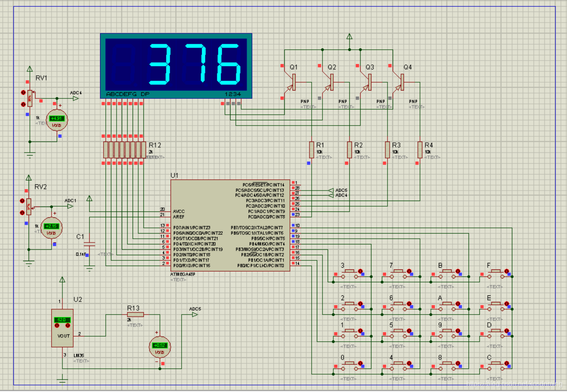
Task: Click keypad push button 4
Action: [399, 366]
